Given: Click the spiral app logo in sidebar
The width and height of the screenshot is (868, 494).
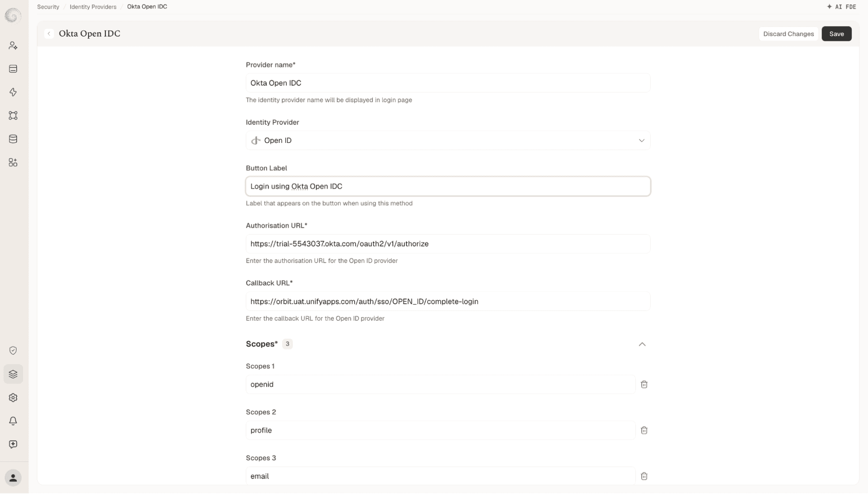Looking at the screenshot, I should coord(13,16).
